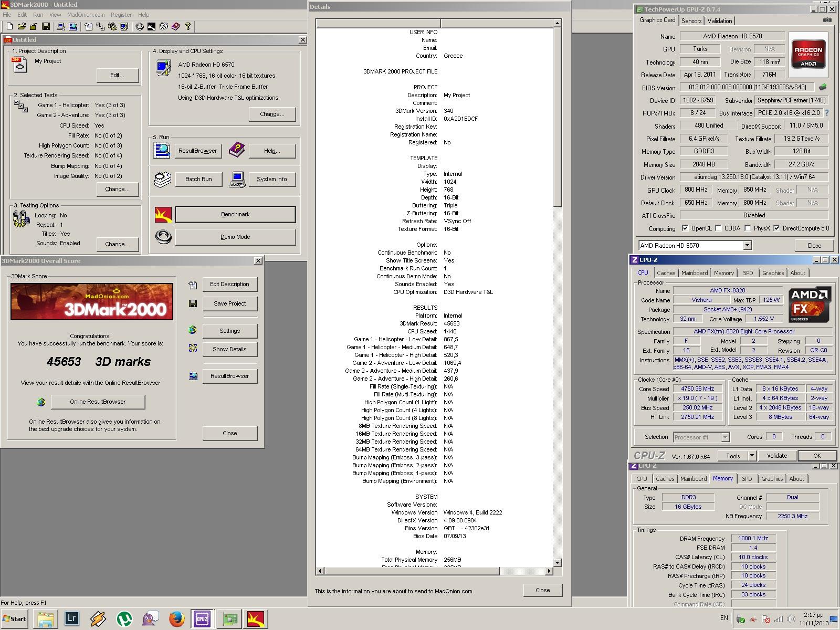Click the Bus Interface question mark icon
The height and width of the screenshot is (630, 840).
click(827, 113)
